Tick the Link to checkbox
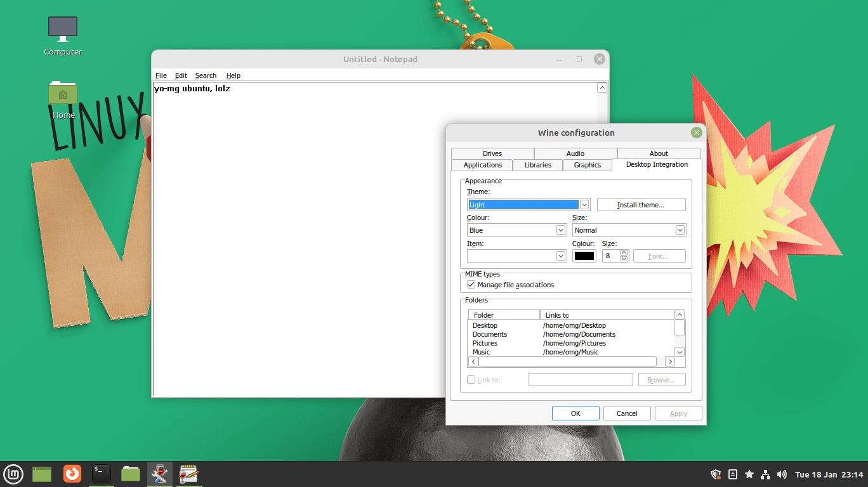The height and width of the screenshot is (487, 868). [471, 380]
